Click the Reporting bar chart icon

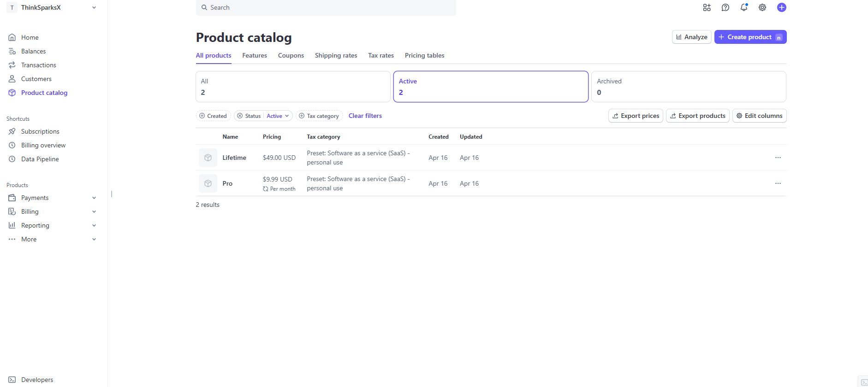coord(12,225)
